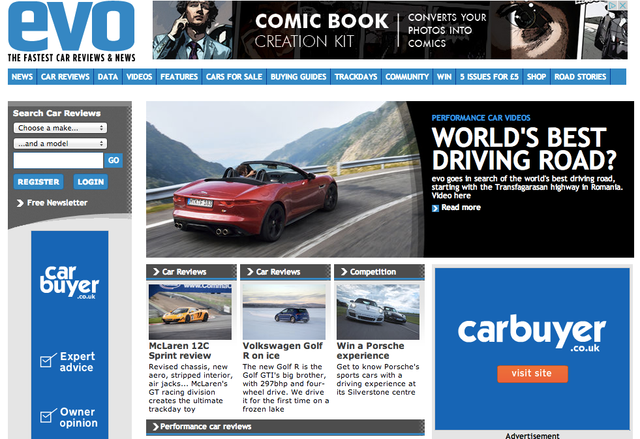Open Performance car reviews section header
The height and width of the screenshot is (439, 640).
tap(285, 427)
